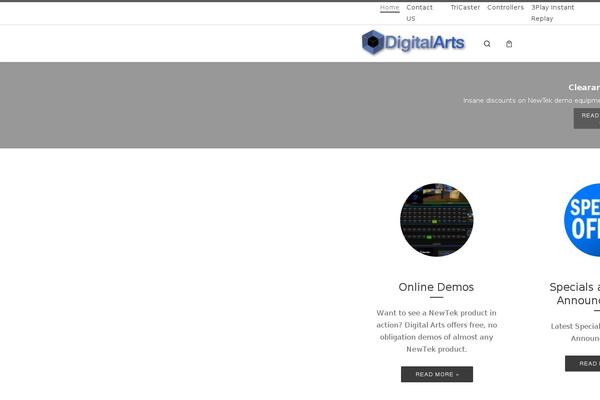Viewport: 600px width, 400px height.
Task: Click the Read More button in Clearance banner
Action: point(587,118)
